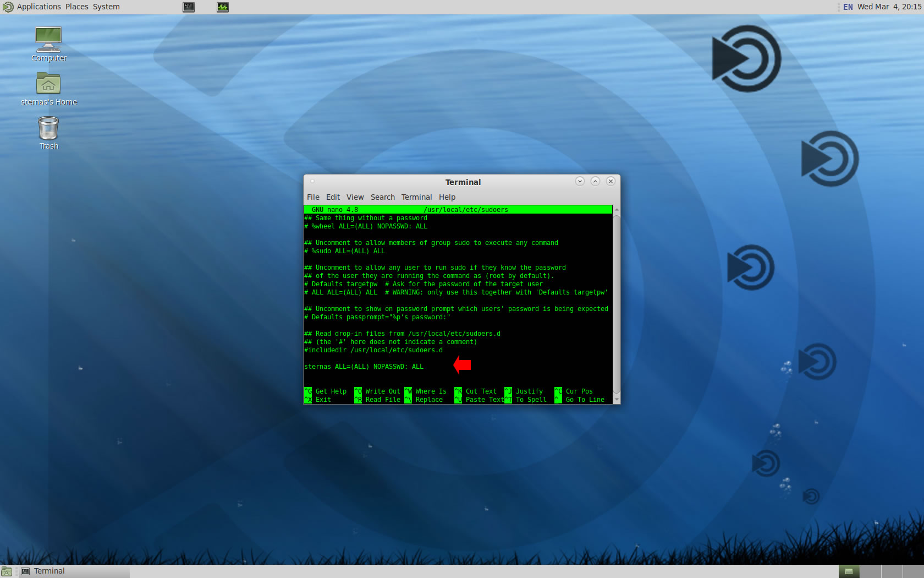Click the EN keyboard layout indicator
The width and height of the screenshot is (924, 578).
(848, 7)
